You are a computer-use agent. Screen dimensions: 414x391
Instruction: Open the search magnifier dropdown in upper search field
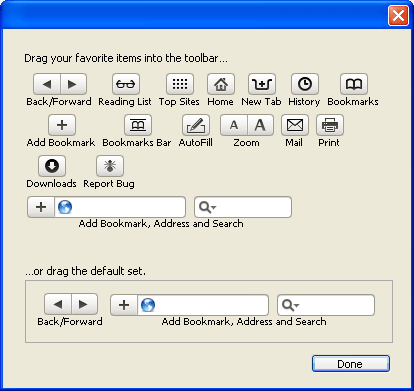208,207
